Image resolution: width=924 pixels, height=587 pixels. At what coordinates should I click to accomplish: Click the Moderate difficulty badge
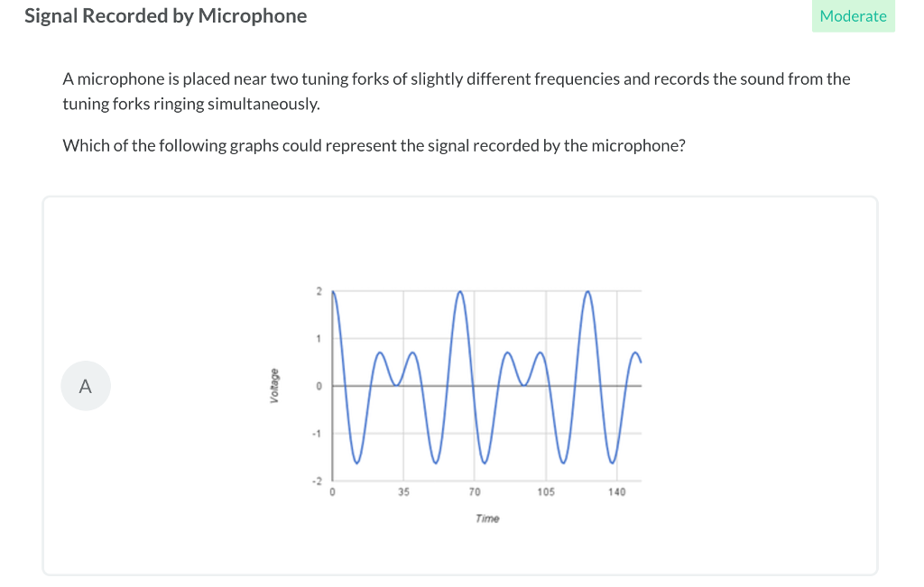click(x=852, y=15)
